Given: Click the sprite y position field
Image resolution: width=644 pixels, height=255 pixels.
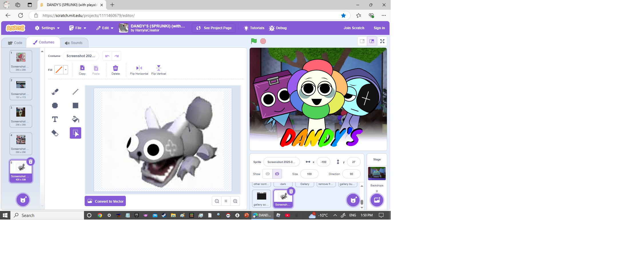Looking at the screenshot, I should coord(354,162).
